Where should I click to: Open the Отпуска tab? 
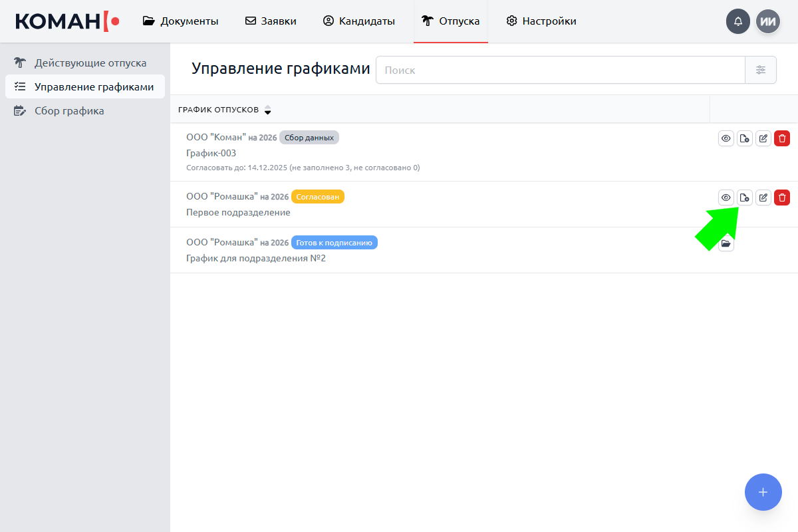451,21
